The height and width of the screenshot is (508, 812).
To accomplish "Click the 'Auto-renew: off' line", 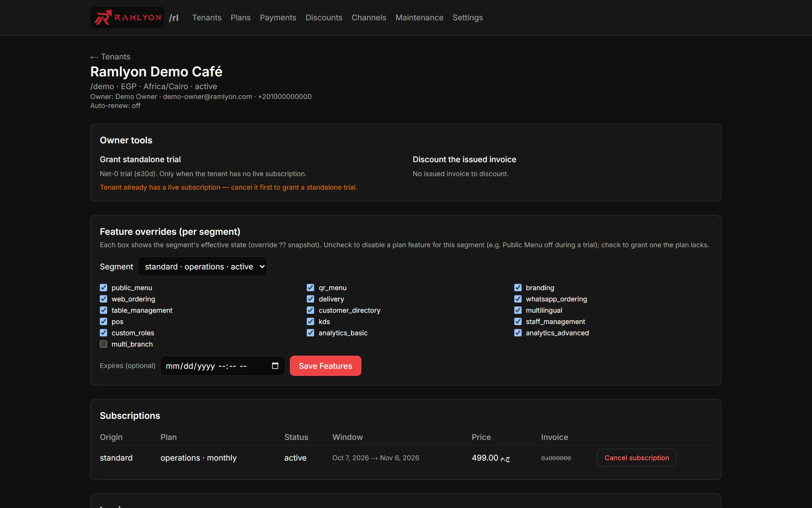I will [115, 106].
